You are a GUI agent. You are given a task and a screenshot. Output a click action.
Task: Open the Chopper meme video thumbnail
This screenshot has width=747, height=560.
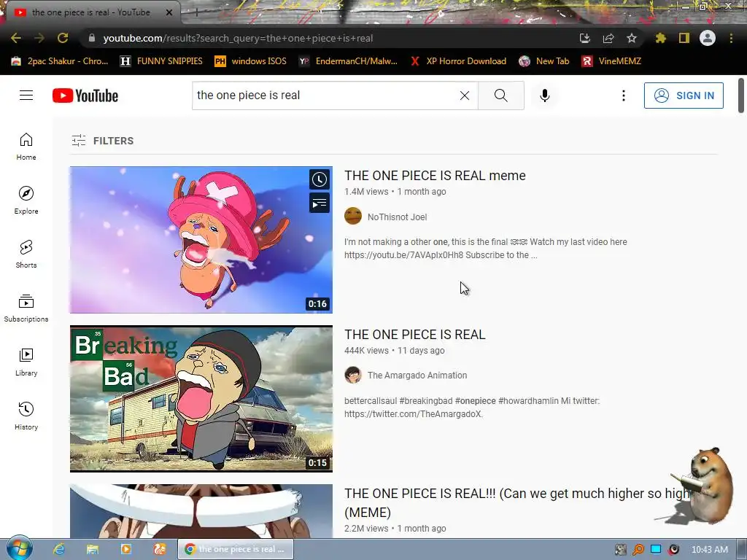(201, 239)
